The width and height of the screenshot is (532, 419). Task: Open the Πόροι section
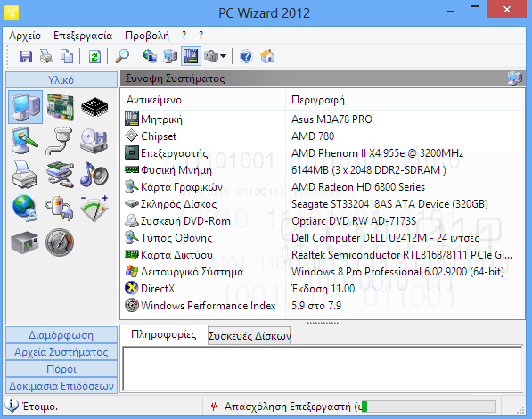pyautogui.click(x=61, y=369)
